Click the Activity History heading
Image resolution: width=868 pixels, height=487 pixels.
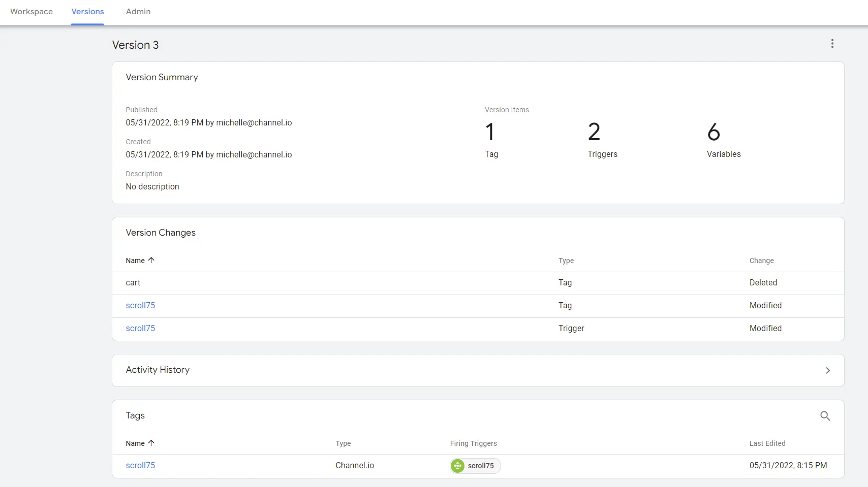(158, 370)
